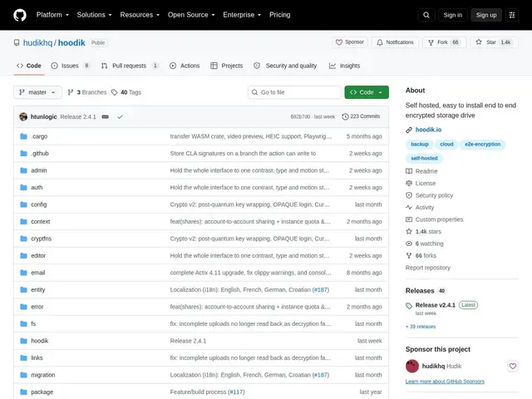Viewport: 532px width, 399px height.
Task: View the commit status checkmark
Action: (x=120, y=116)
